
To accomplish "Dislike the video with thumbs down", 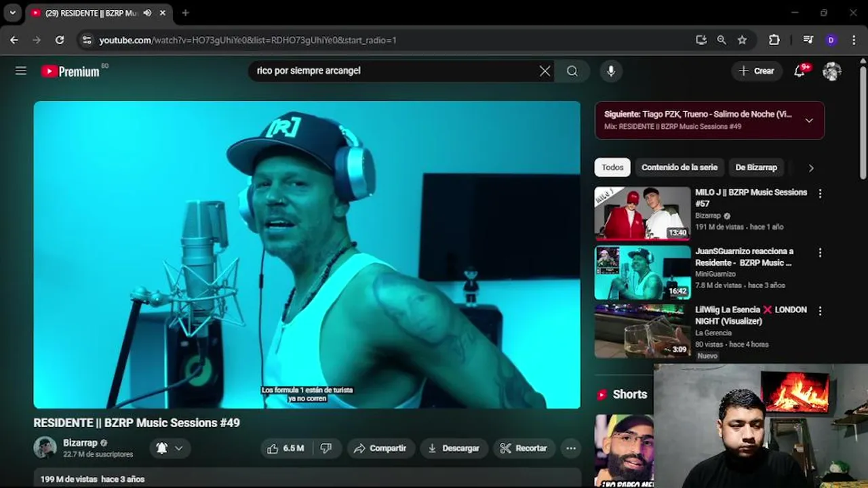I will pos(326,448).
